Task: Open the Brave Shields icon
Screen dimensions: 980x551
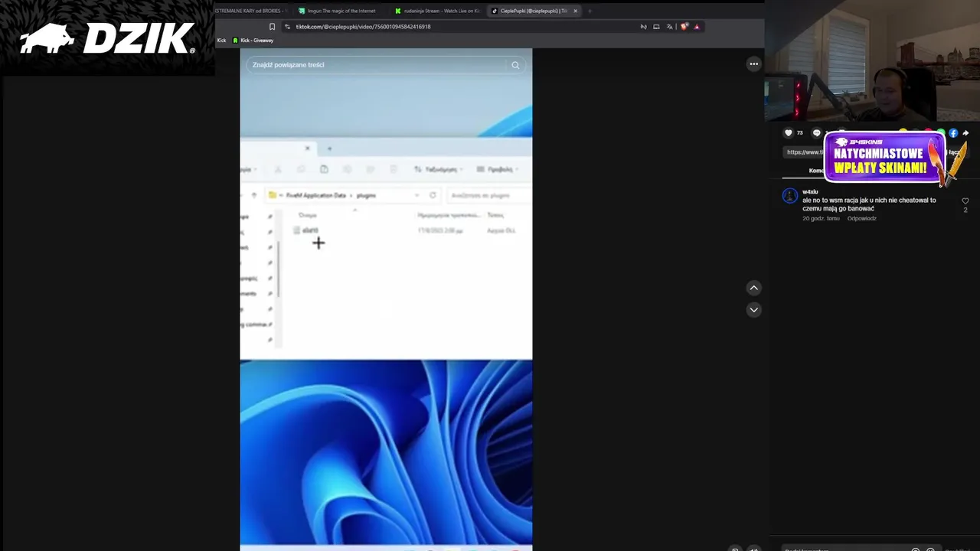Action: tap(684, 27)
